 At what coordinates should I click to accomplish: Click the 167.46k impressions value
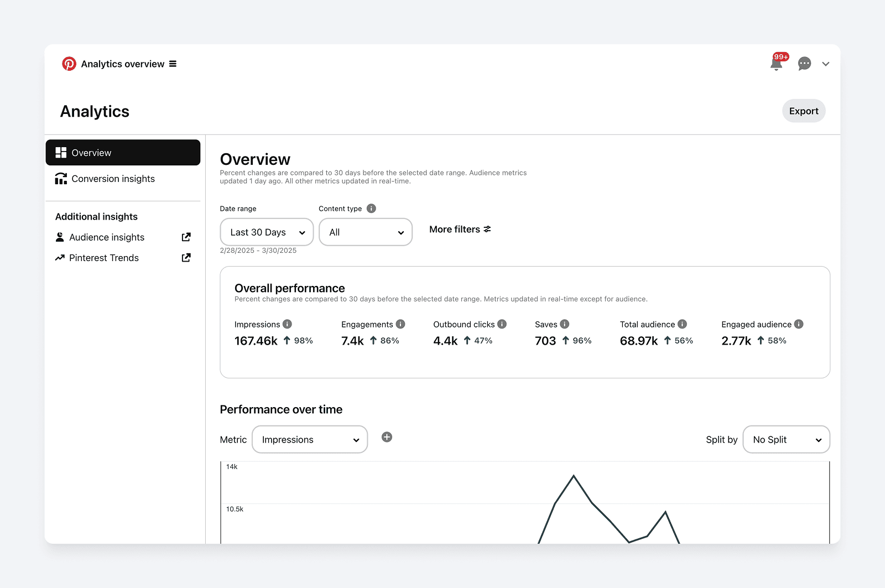click(x=256, y=341)
